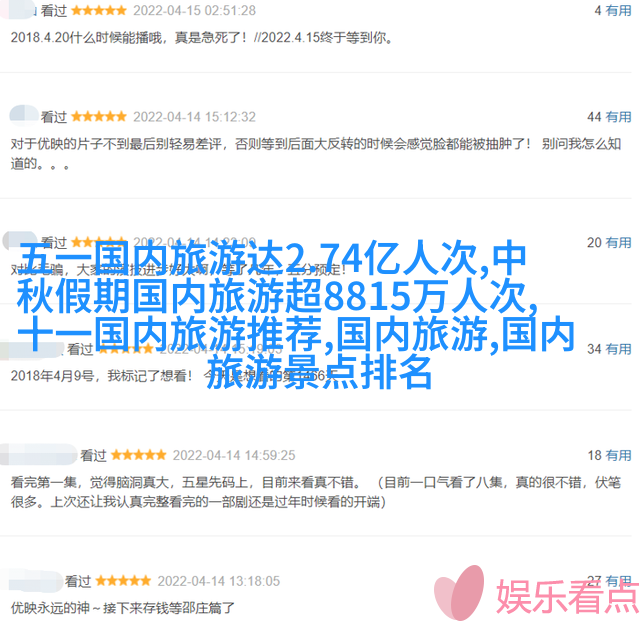Mark the 2022-04-15 review as 有用

[618, 11]
